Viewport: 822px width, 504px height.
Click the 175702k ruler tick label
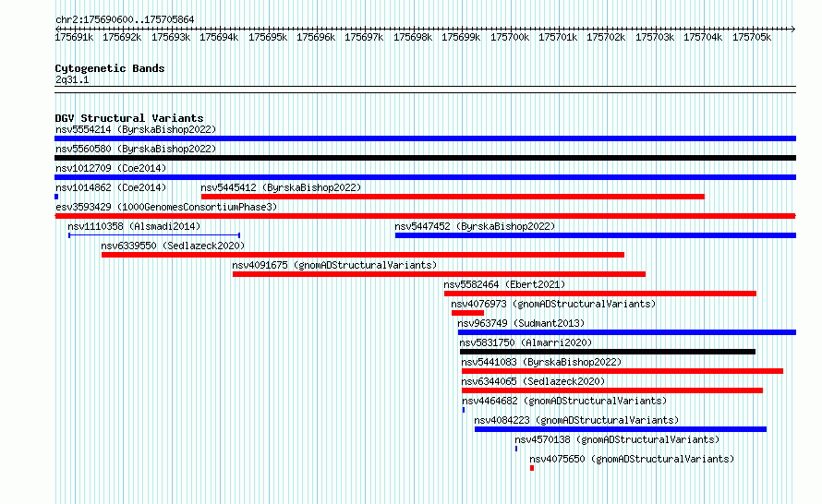click(x=606, y=37)
